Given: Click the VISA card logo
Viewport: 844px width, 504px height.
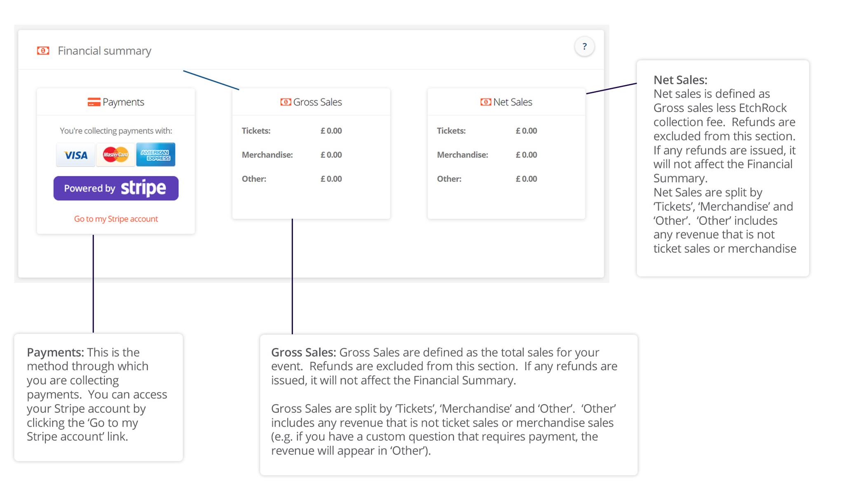Looking at the screenshot, I should 76,155.
